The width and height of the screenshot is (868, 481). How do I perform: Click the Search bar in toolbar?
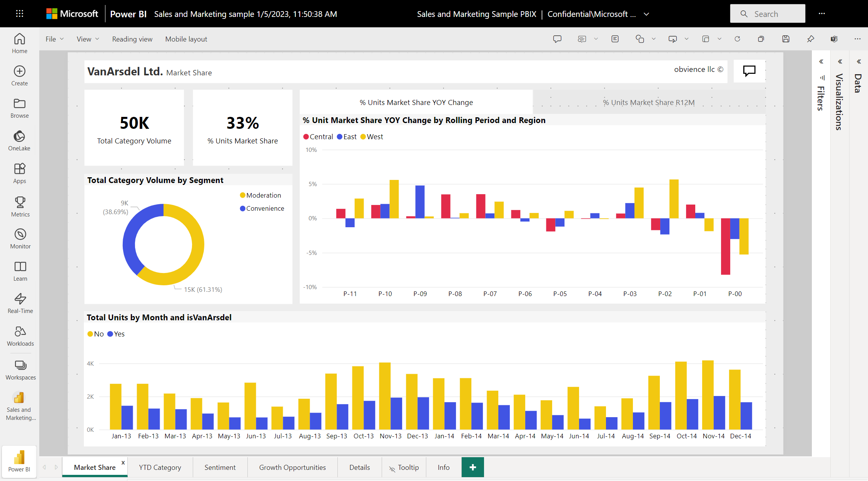(x=767, y=13)
